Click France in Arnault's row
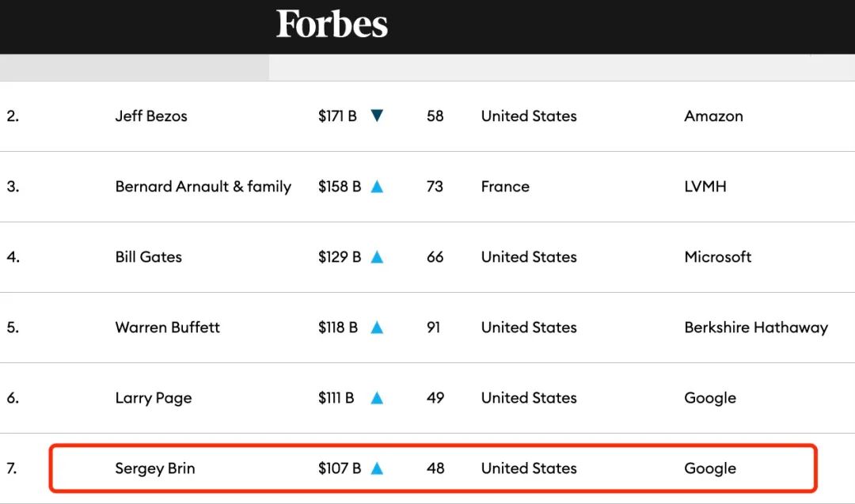Screen dimensions: 855x504 pyautogui.click(x=505, y=187)
